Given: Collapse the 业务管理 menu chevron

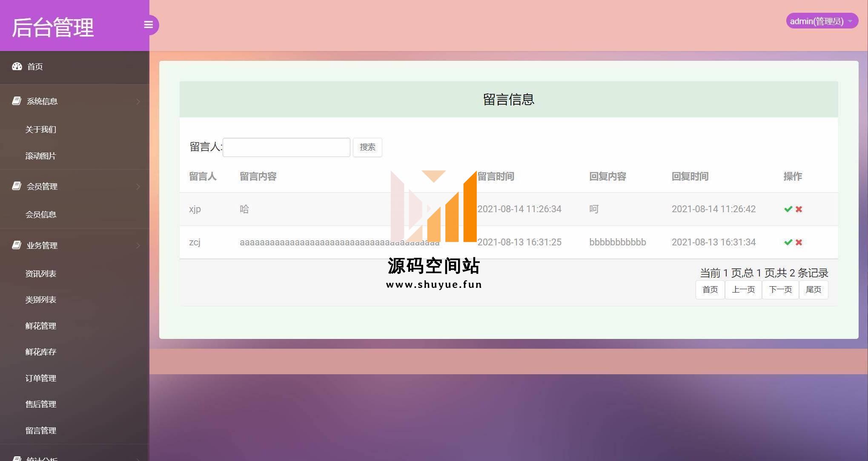Looking at the screenshot, I should [x=138, y=245].
